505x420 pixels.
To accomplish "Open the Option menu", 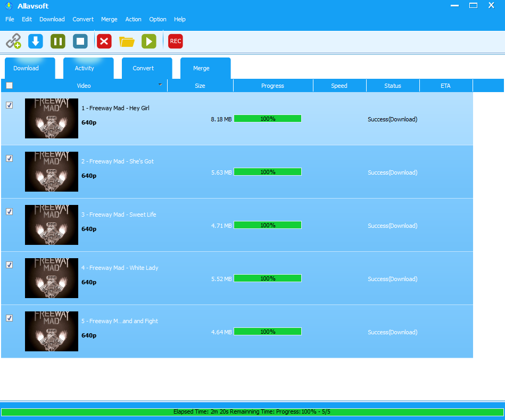I will [158, 19].
